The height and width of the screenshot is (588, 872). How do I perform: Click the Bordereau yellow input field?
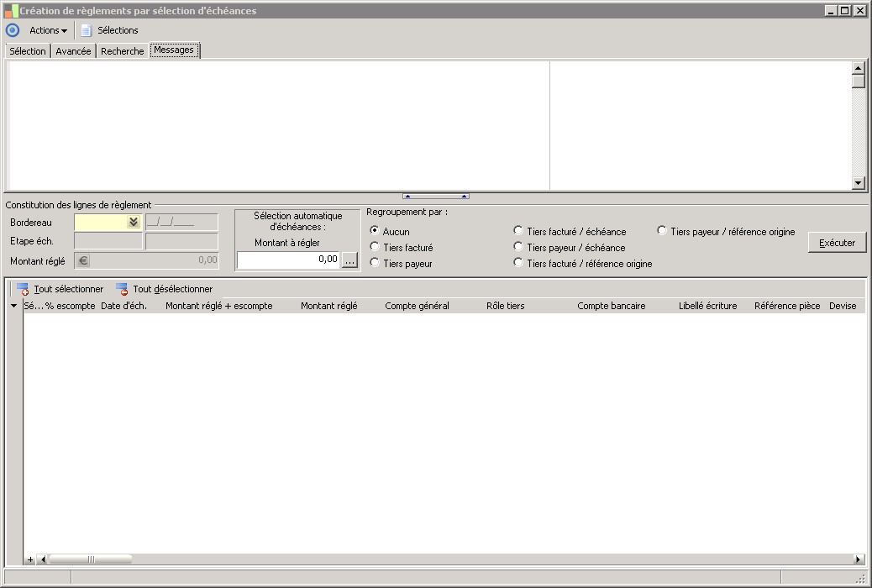[x=101, y=223]
